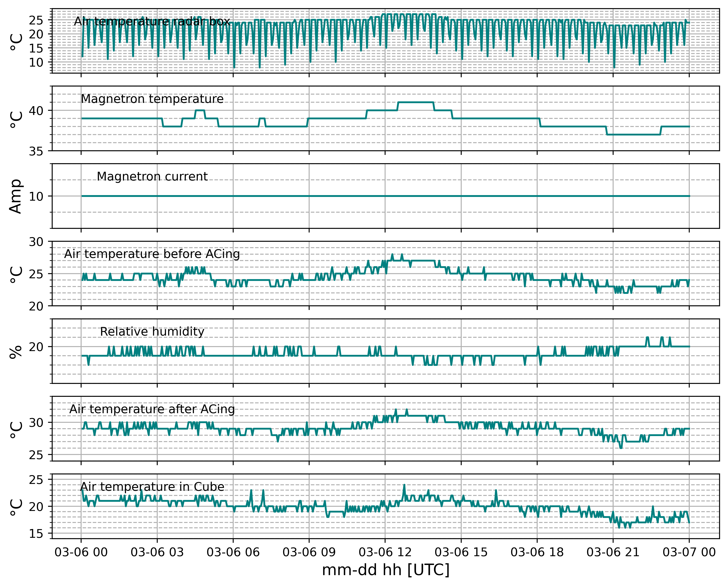The image size is (728, 587).
Task: Click the "03-06 06" time tick label
Action: coord(233,552)
